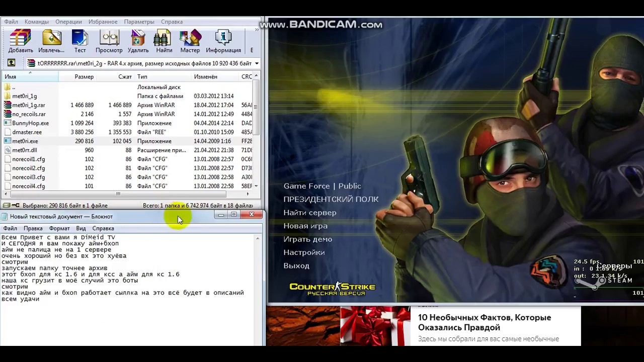Open Notepad Файл menu
This screenshot has width=644, height=362.
tap(10, 228)
